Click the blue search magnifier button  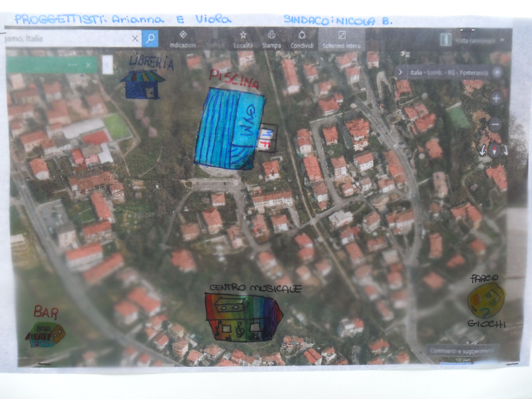(x=150, y=38)
